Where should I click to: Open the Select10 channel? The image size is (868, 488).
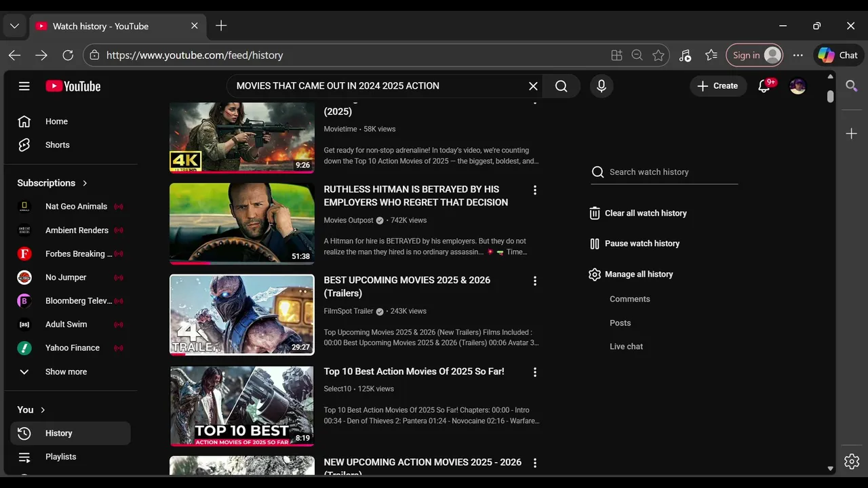[x=338, y=389]
